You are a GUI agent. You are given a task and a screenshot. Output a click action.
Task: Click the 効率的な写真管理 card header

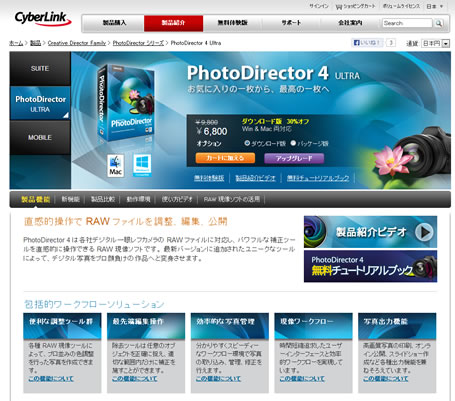tap(230, 325)
